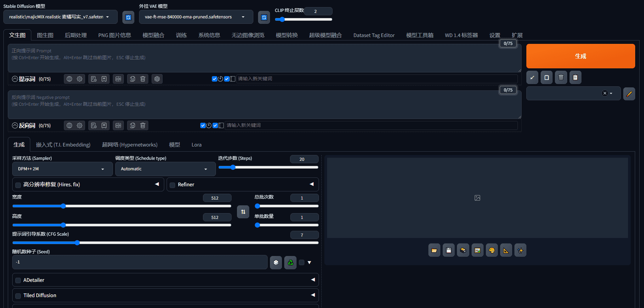Image resolution: width=644 pixels, height=308 pixels.
Task: Click the swap width and height button
Action: (243, 212)
